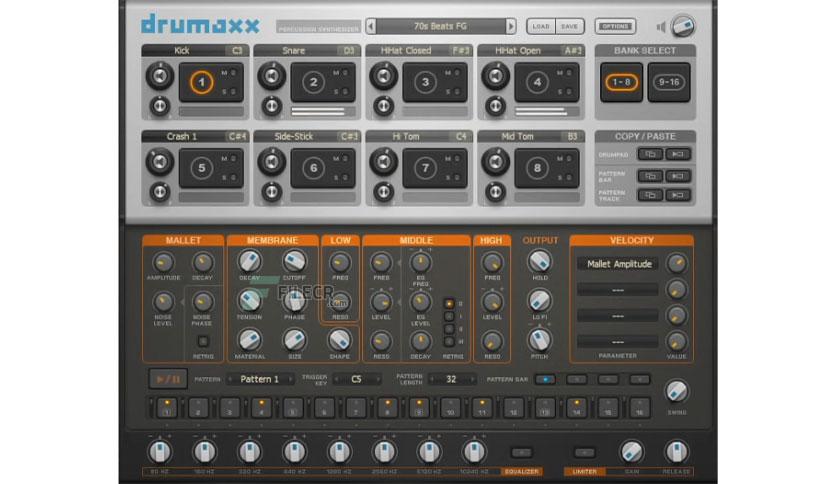836x484 pixels.
Task: Click the Load button
Action: (x=541, y=26)
